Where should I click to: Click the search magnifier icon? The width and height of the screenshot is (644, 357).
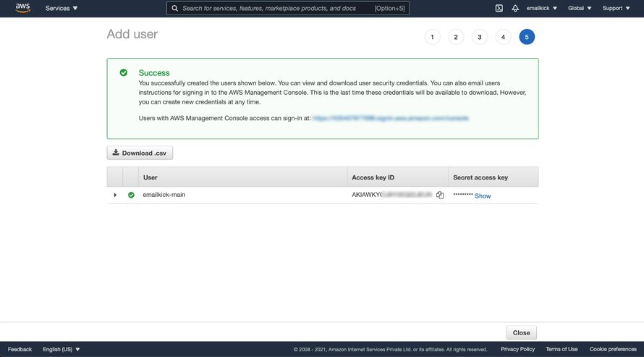[174, 8]
